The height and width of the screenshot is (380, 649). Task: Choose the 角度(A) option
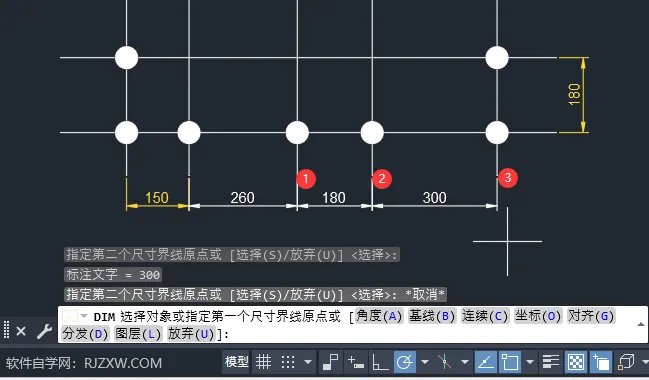coord(379,316)
